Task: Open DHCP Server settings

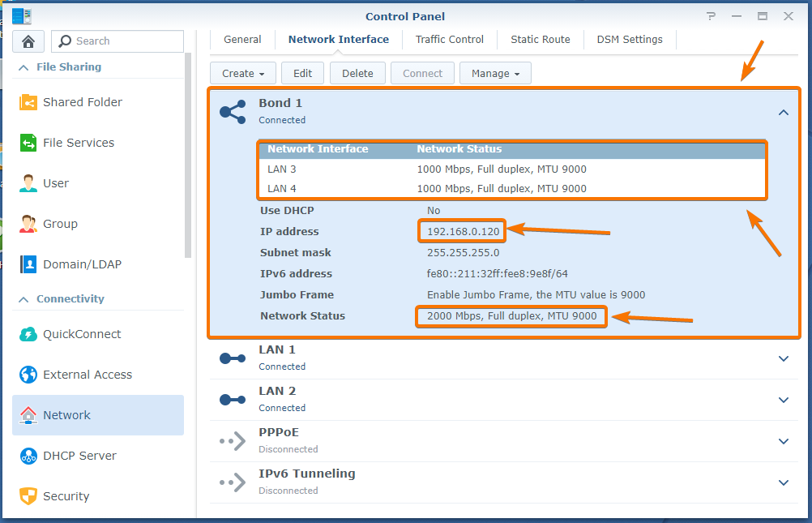Action: 79,456
